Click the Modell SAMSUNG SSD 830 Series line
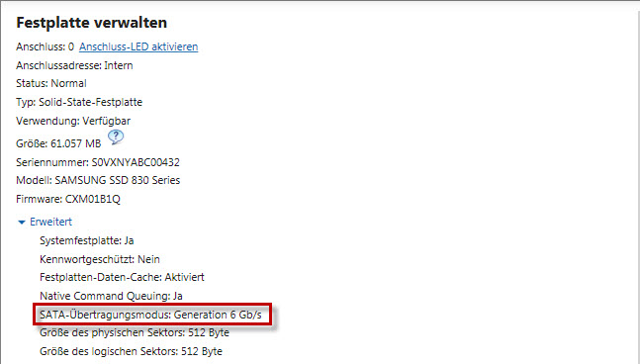 pyautogui.click(x=98, y=180)
